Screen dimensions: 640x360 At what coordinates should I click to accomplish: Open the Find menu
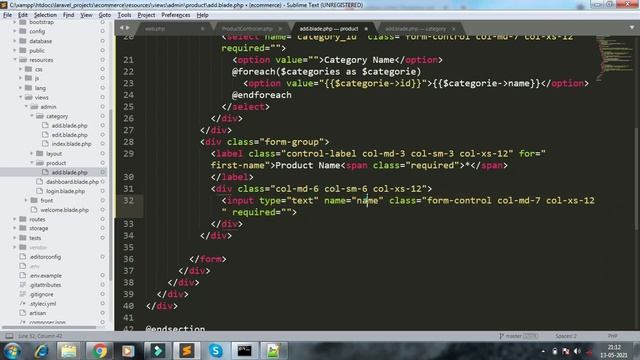[68, 15]
